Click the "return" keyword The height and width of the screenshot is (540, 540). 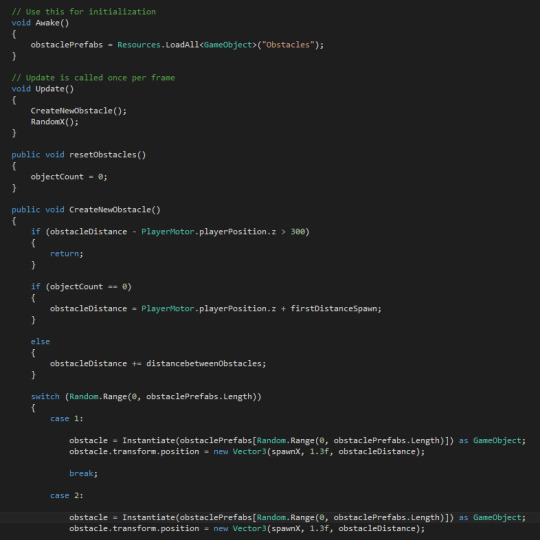tap(64, 254)
